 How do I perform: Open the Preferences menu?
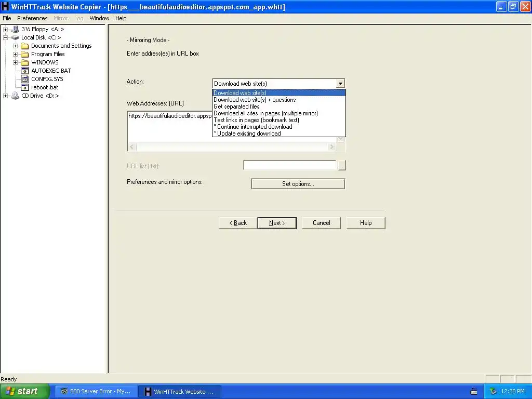[x=32, y=18]
